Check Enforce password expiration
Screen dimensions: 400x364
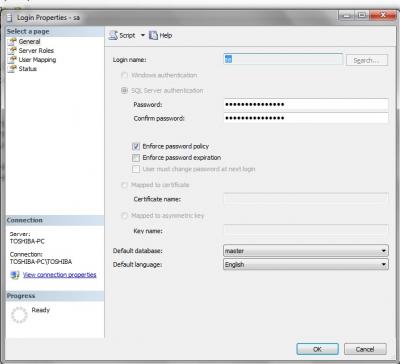tap(136, 158)
